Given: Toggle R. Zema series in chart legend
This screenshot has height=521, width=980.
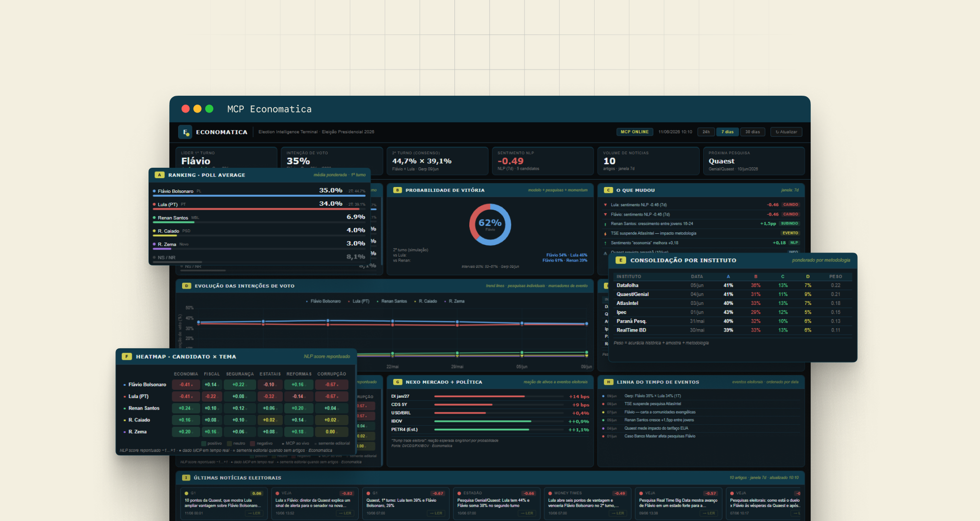Looking at the screenshot, I should (454, 301).
